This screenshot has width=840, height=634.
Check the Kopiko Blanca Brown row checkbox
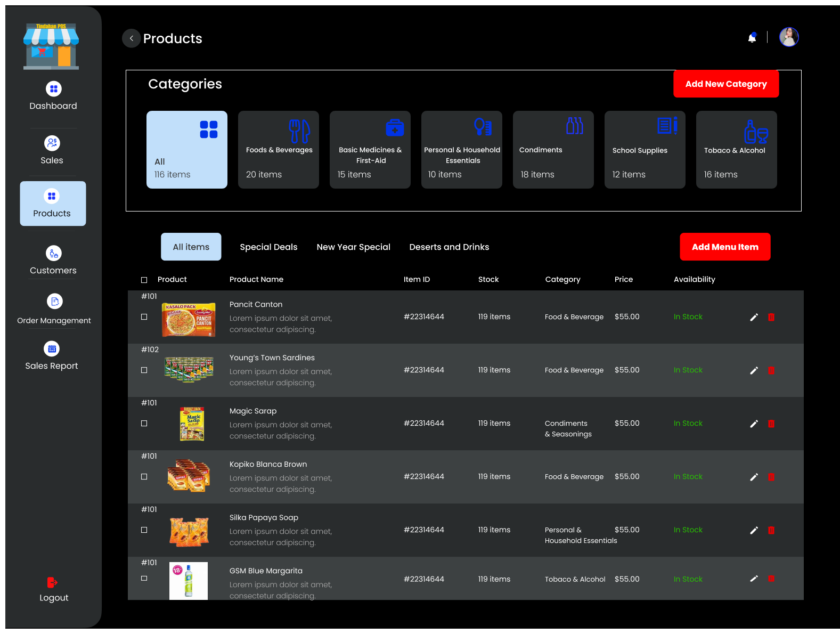[x=144, y=477]
